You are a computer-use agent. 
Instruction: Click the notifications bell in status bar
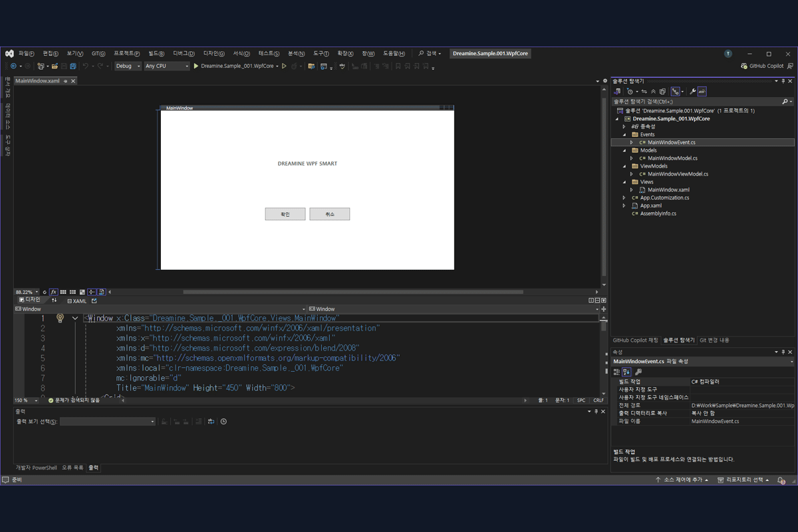[x=781, y=479]
